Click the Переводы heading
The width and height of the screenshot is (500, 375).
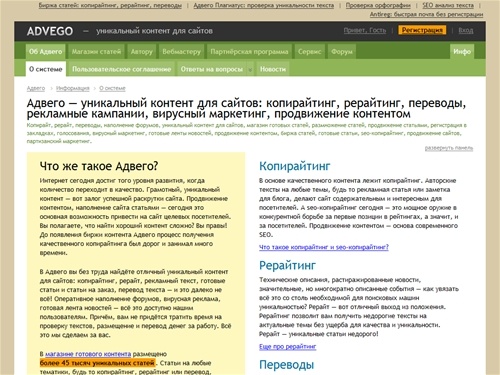click(x=287, y=364)
